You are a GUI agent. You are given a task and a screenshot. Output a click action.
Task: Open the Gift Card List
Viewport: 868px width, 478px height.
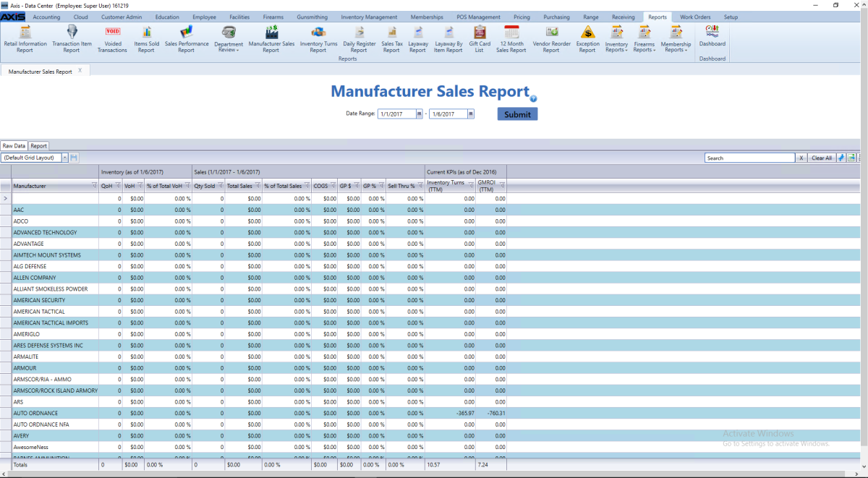480,38
